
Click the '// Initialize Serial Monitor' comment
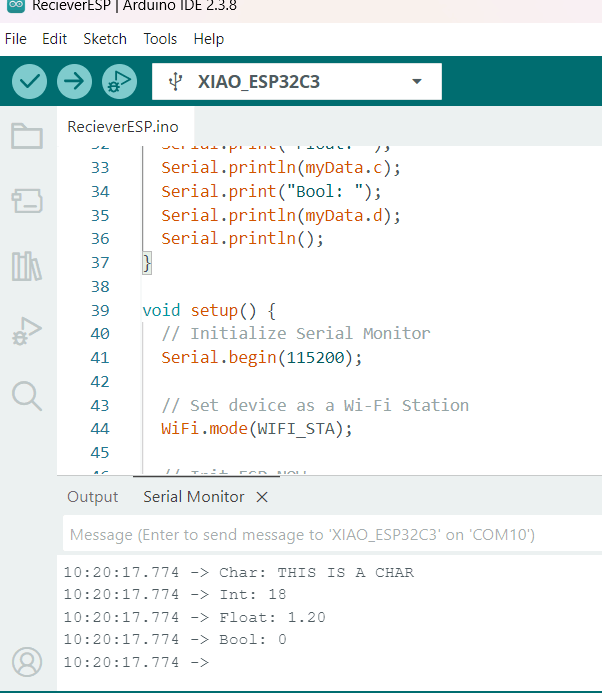pos(296,334)
